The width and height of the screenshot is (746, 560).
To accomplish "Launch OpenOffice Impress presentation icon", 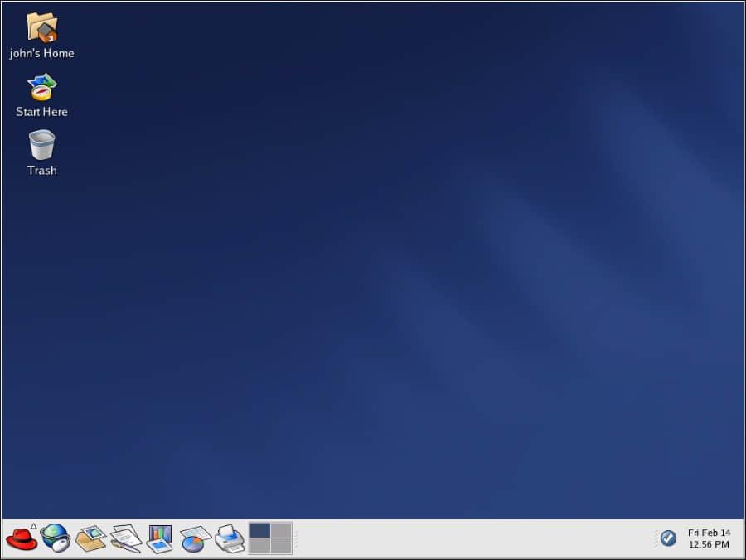I will point(159,539).
